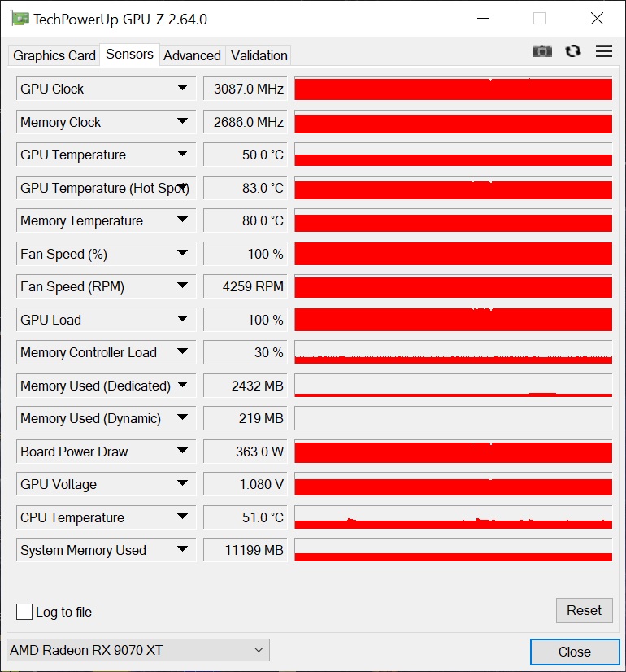Go to the Validation tab
The width and height of the screenshot is (626, 672).
coord(259,55)
